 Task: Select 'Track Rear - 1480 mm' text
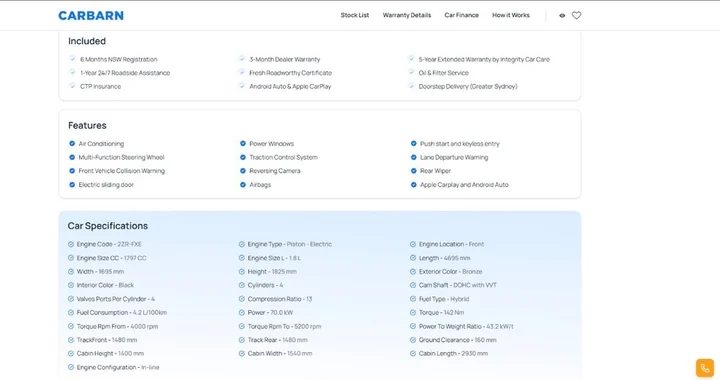[278, 340]
